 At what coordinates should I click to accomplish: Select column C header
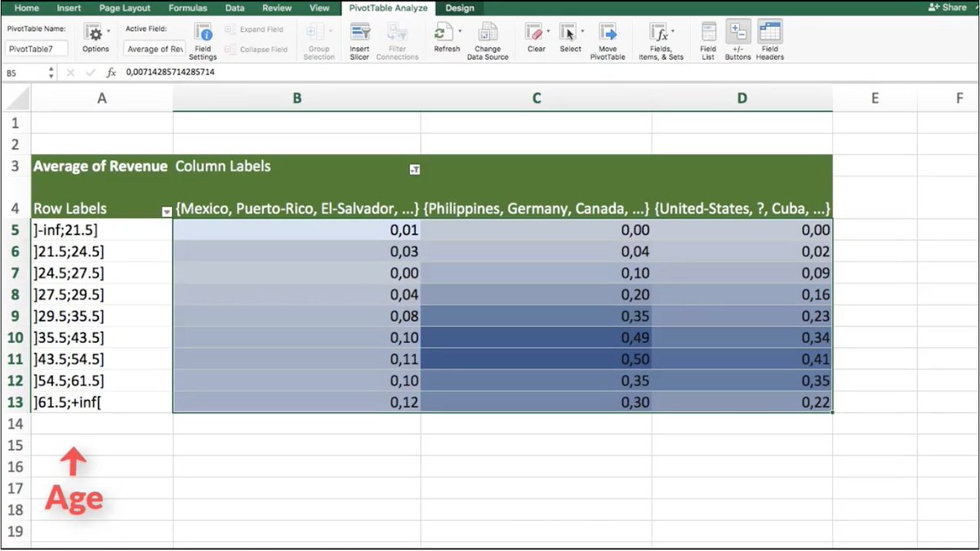click(x=537, y=98)
